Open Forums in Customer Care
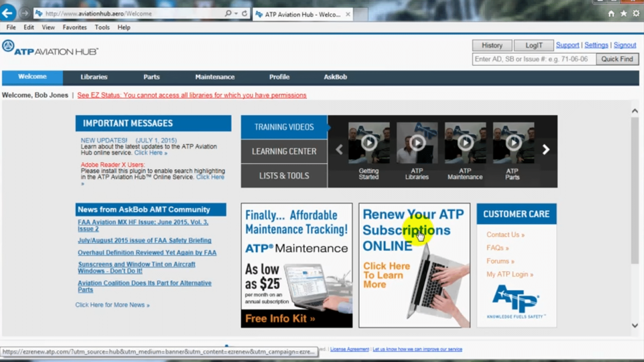Screen dimensions: 644x362 [500, 261]
